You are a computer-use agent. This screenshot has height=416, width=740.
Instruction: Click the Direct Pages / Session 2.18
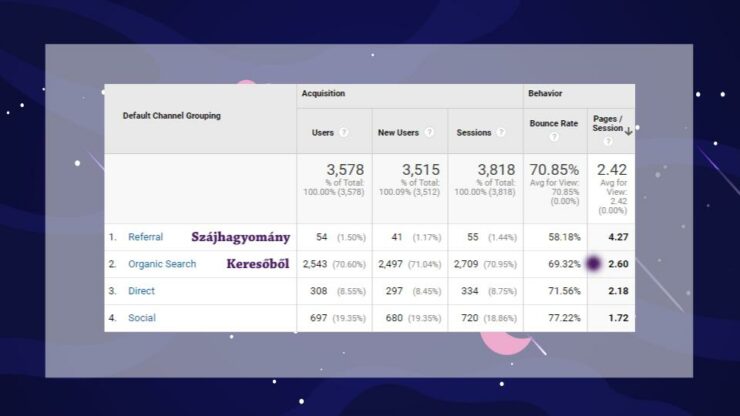[618, 291]
